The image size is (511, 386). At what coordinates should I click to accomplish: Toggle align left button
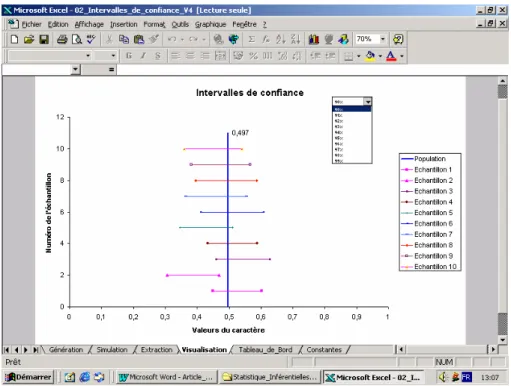pyautogui.click(x=175, y=56)
